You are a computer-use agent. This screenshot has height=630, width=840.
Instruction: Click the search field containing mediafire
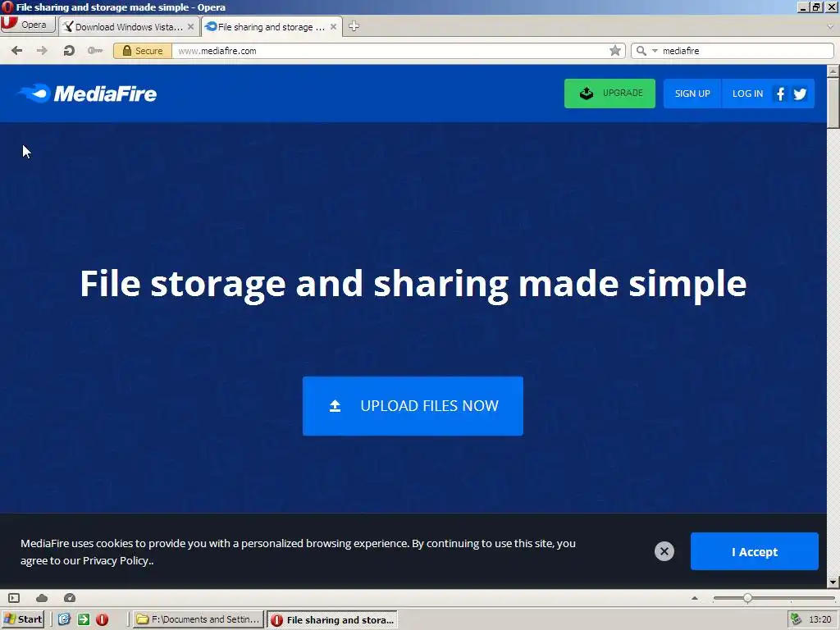click(x=746, y=51)
